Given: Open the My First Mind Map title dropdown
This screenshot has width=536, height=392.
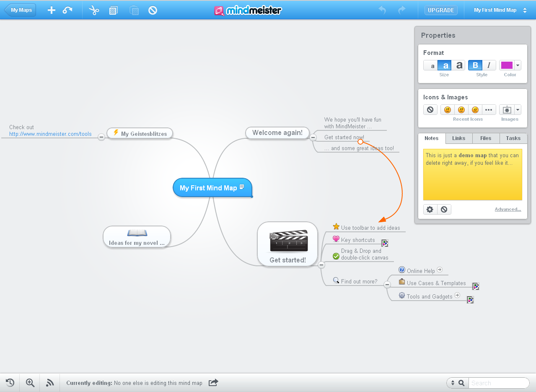Looking at the screenshot, I should (x=525, y=10).
